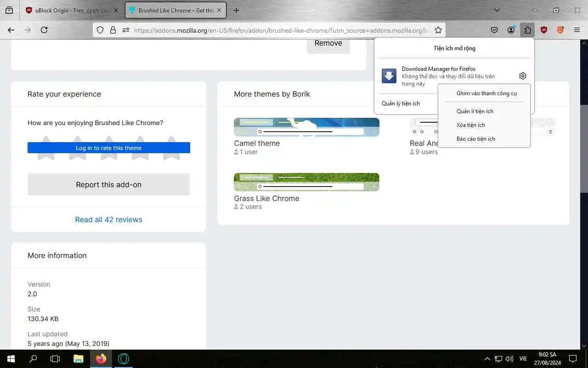Close the uBlock Origin tab
Screen dimensions: 588x368
115,10
